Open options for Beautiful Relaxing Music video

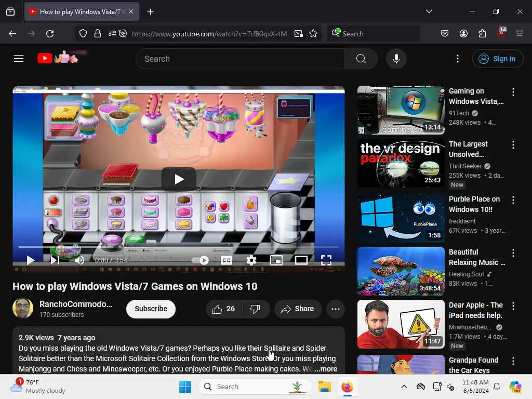tap(513, 253)
